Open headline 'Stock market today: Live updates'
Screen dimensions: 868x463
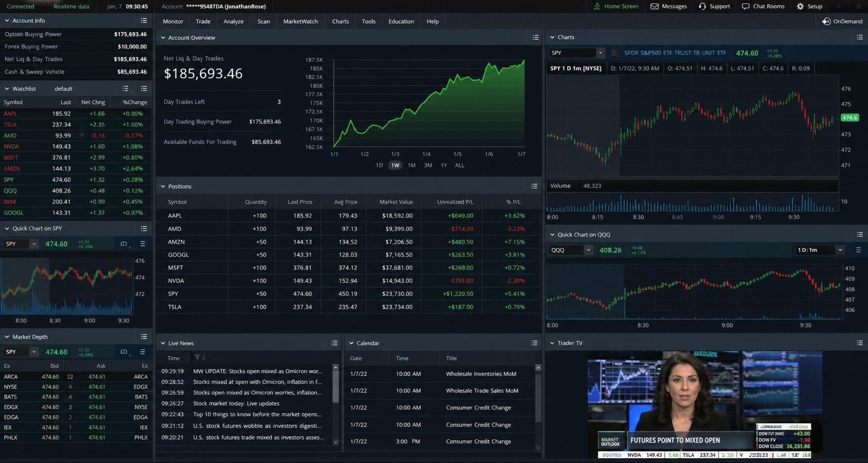[236, 403]
